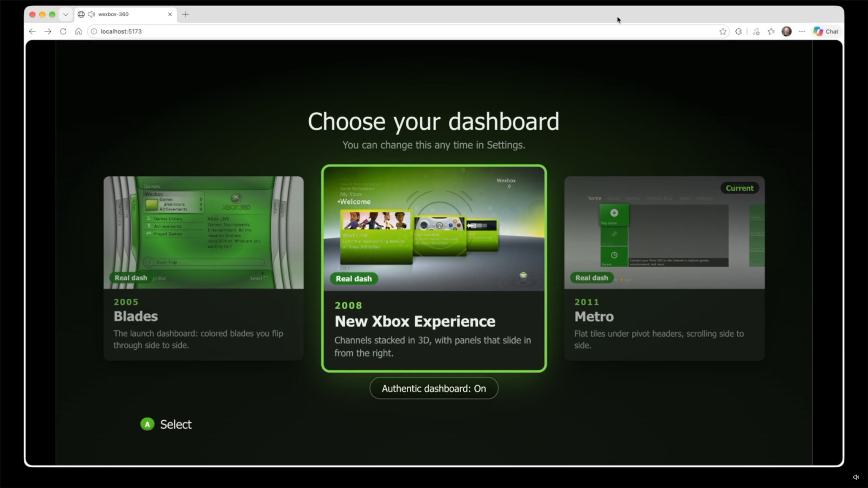Click the browser reload icon
The height and width of the screenshot is (488, 868).
coord(63,31)
